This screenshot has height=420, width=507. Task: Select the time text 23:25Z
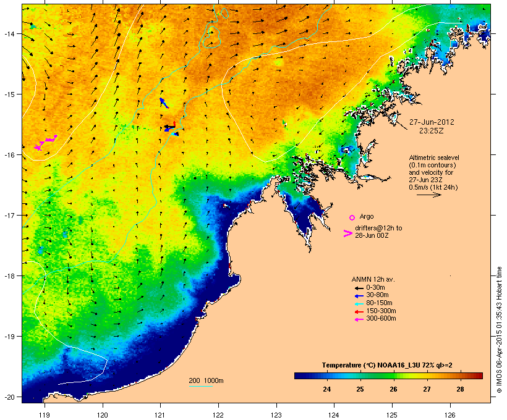click(432, 131)
